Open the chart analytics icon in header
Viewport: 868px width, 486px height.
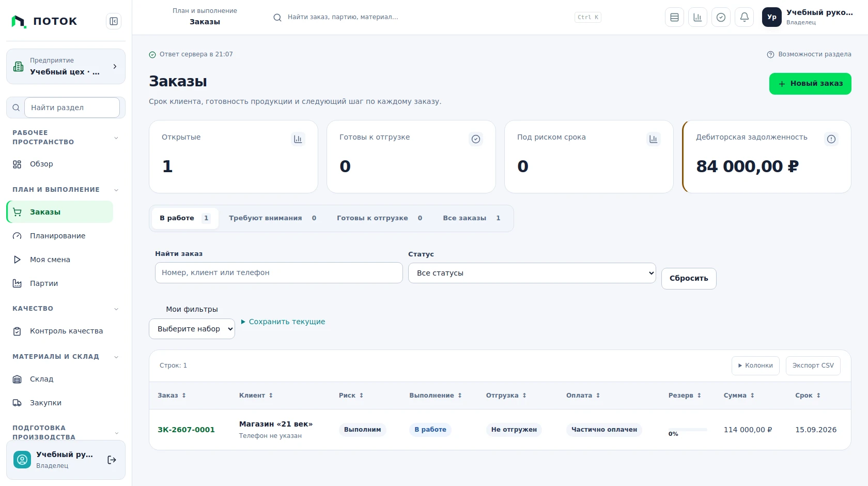(698, 17)
